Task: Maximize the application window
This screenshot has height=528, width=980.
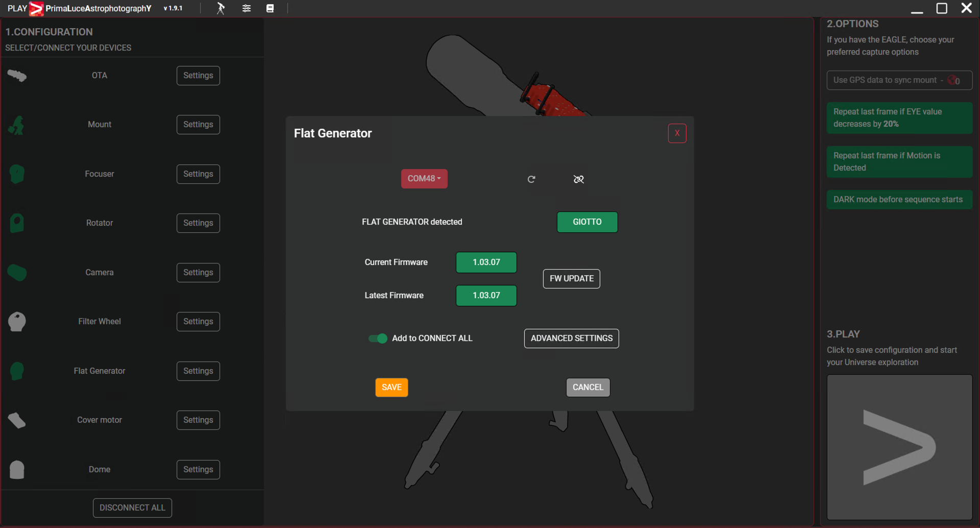Action: pyautogui.click(x=942, y=8)
